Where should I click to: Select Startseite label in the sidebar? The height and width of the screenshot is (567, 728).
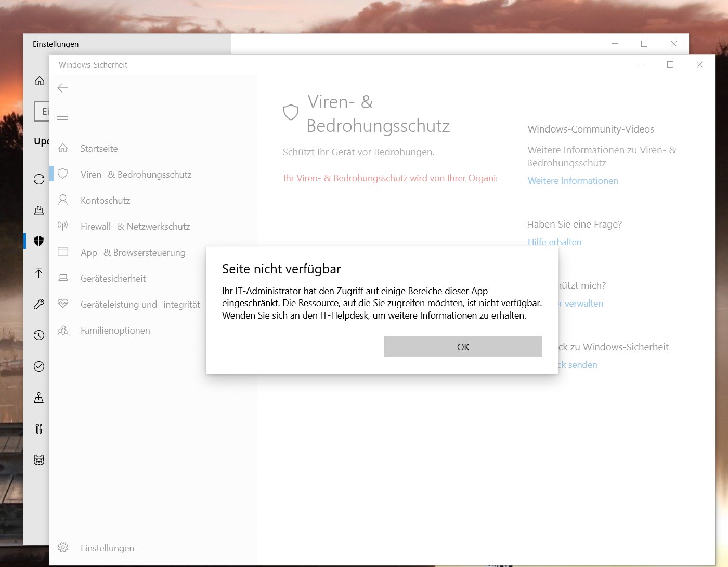click(x=99, y=149)
